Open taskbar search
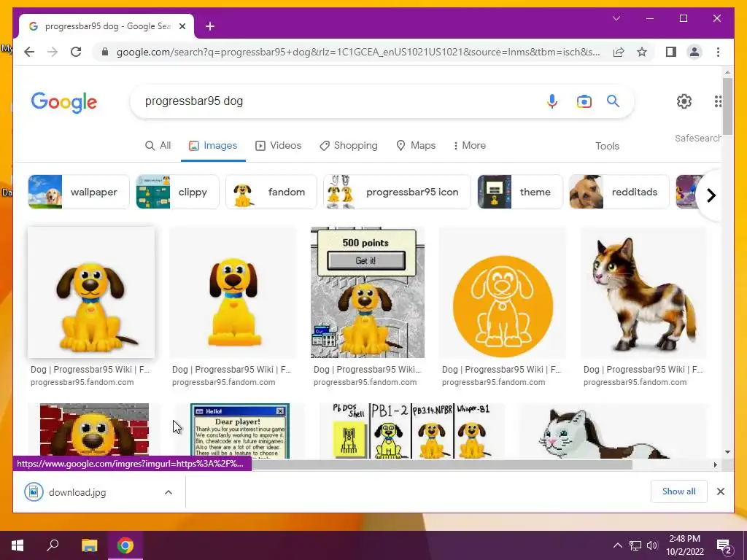The width and height of the screenshot is (747, 560). tap(53, 545)
